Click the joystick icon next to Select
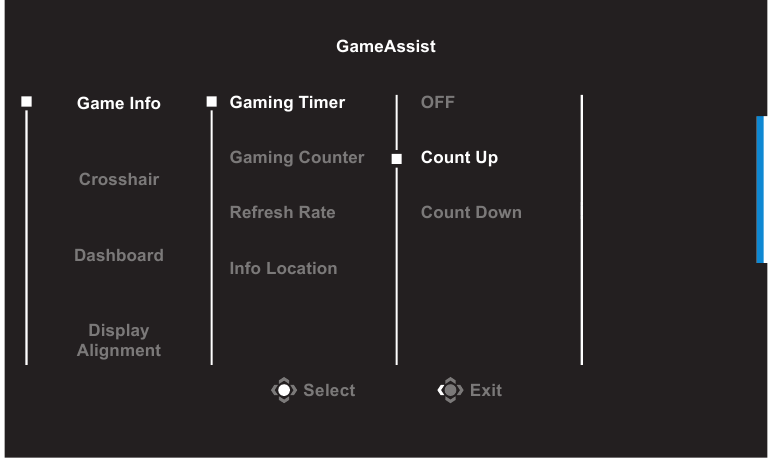780x466 pixels. coord(284,390)
